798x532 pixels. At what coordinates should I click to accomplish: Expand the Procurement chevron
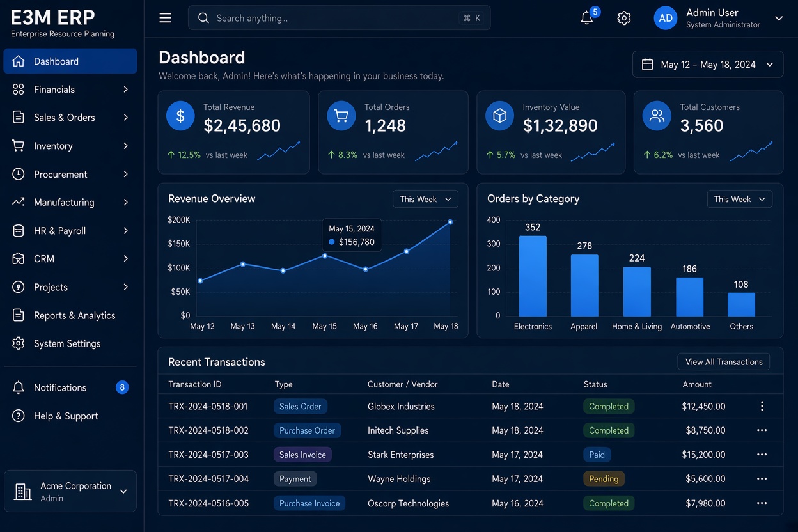[125, 174]
